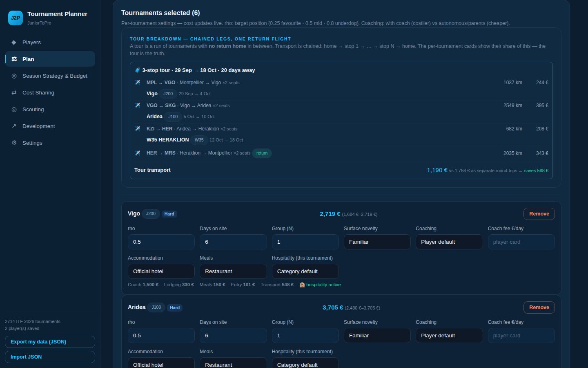Click the luggage icon beside 3-stop tour

coord(138,70)
